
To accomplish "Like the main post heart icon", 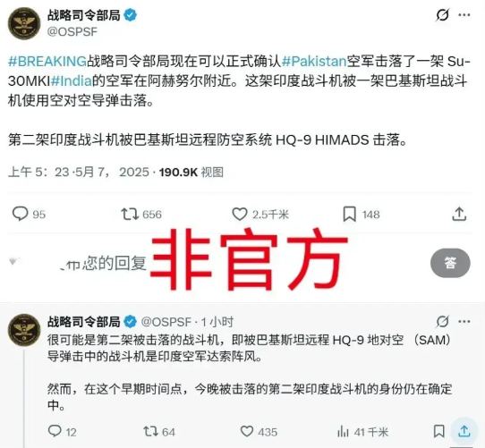I will [240, 214].
